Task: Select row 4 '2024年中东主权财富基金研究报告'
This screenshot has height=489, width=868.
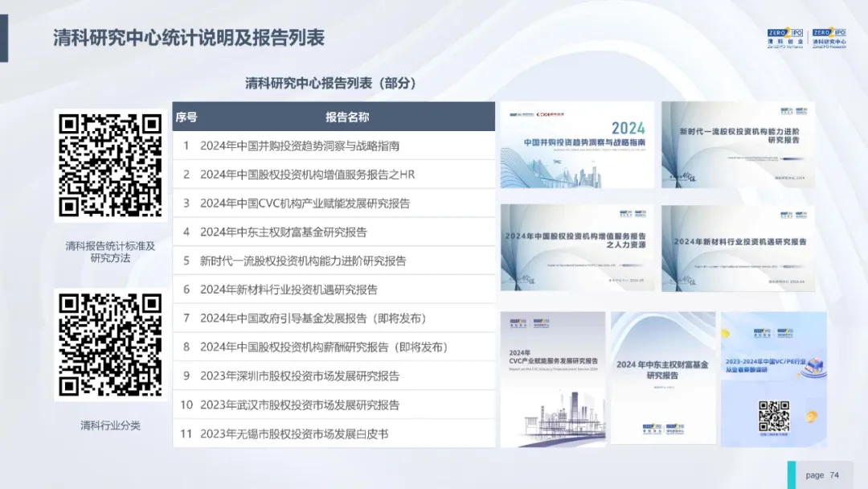Action: 334,232
